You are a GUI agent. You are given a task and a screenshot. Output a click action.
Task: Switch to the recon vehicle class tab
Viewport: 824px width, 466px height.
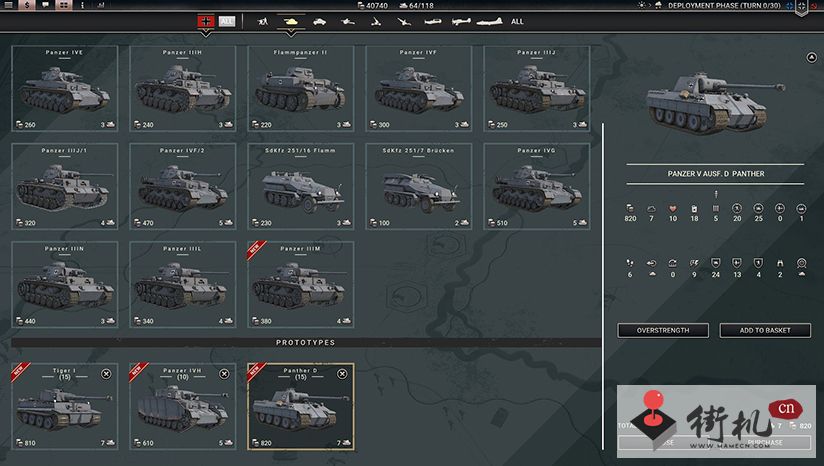[320, 22]
